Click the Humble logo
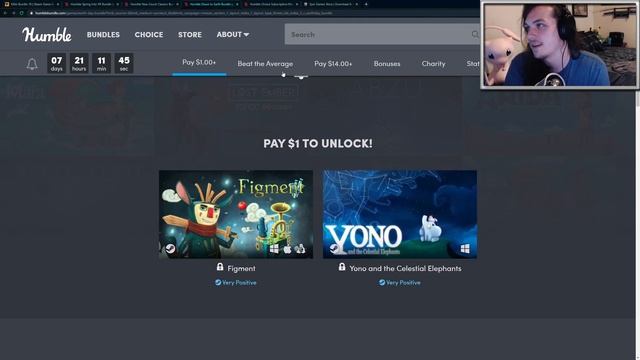This screenshot has height=360, width=640. pos(47,35)
